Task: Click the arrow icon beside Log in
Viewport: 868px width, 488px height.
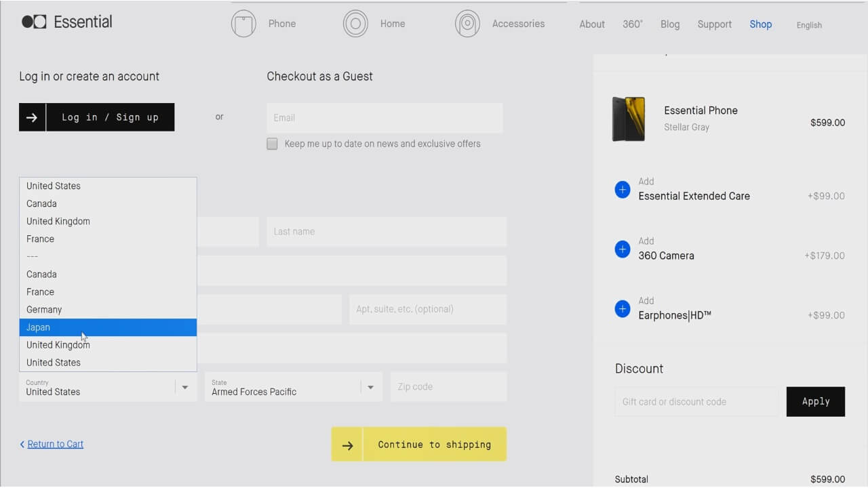Action: 32,117
